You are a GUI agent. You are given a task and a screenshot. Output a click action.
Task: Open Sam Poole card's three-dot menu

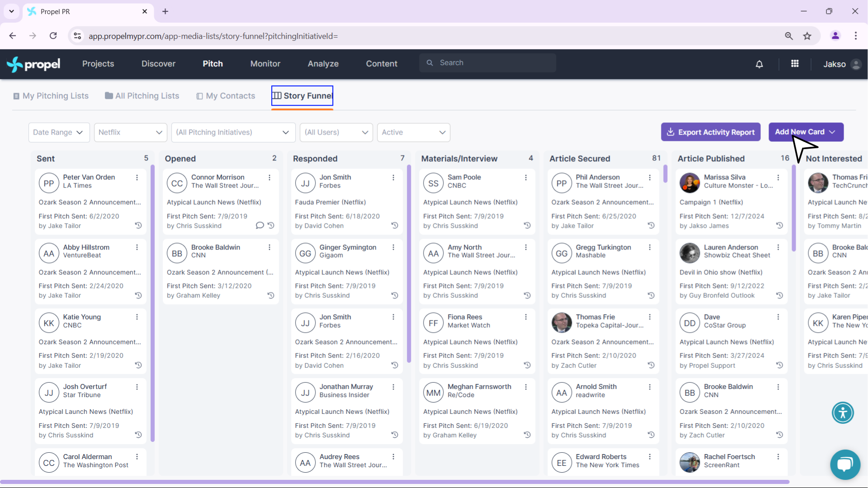(526, 178)
